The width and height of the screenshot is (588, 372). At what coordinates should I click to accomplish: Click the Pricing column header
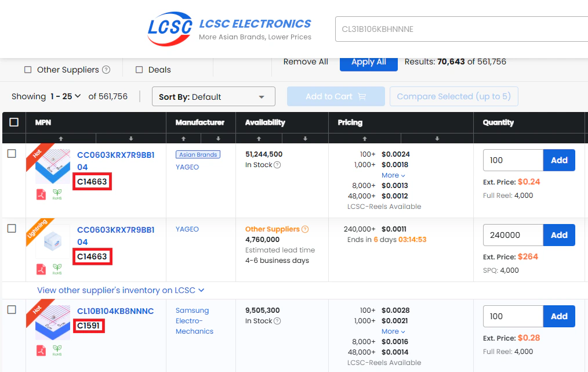coord(350,122)
